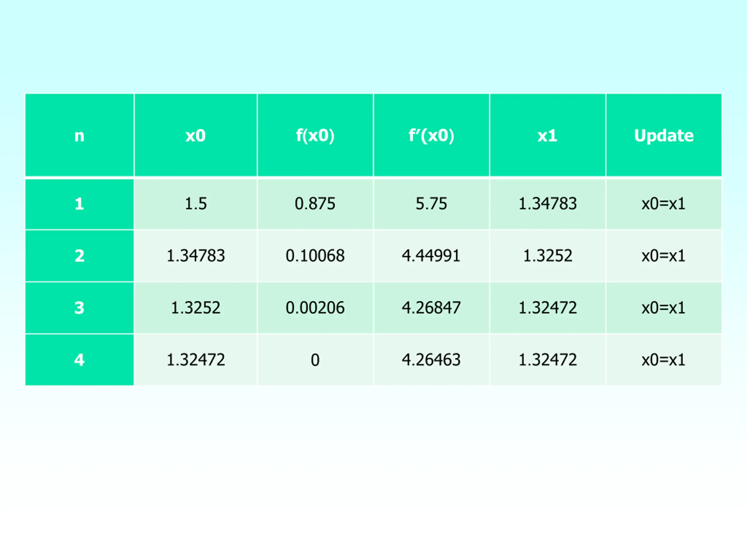This screenshot has width=747, height=560.
Task: Select the 4.26463 cell in row 4
Action: coord(431,360)
